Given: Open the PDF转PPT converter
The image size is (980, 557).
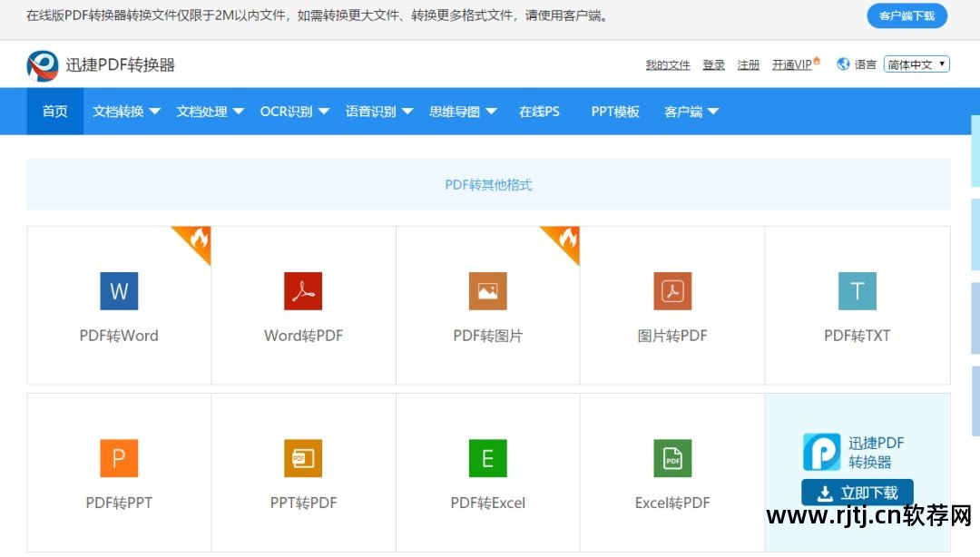Looking at the screenshot, I should [x=119, y=472].
